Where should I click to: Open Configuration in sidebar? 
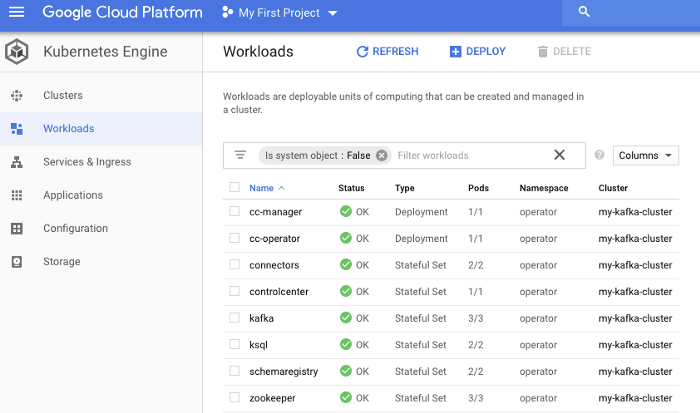[x=75, y=228]
